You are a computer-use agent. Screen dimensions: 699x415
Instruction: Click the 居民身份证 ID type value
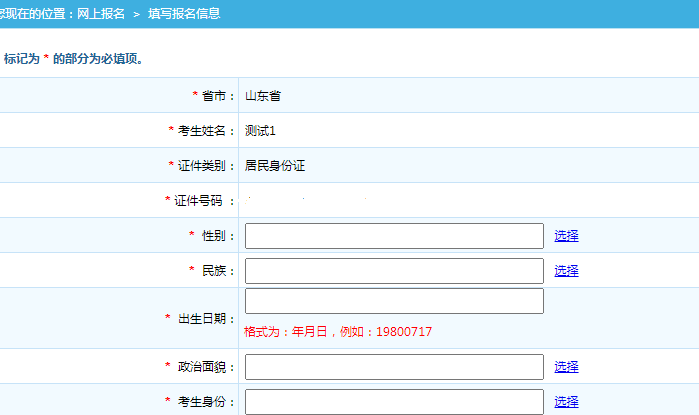click(x=275, y=166)
